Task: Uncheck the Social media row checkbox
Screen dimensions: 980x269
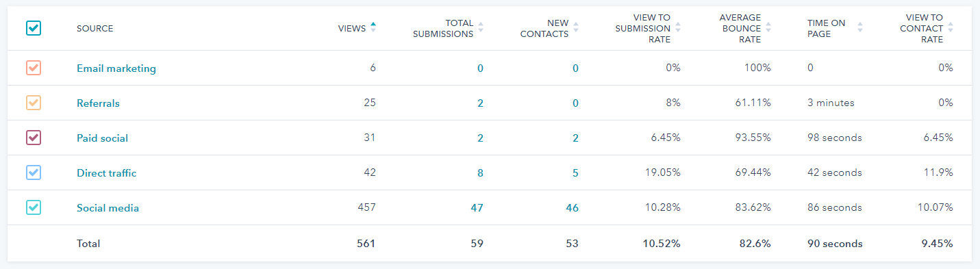Action: [34, 207]
